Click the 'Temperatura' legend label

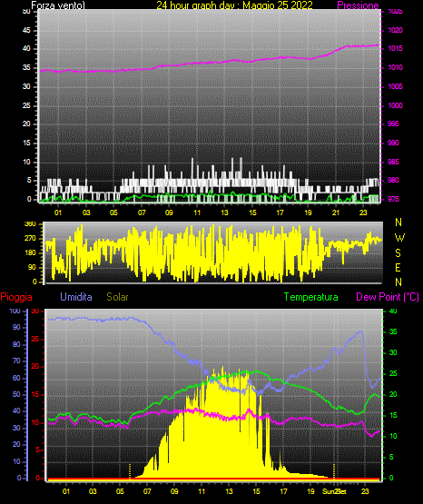tap(311, 297)
